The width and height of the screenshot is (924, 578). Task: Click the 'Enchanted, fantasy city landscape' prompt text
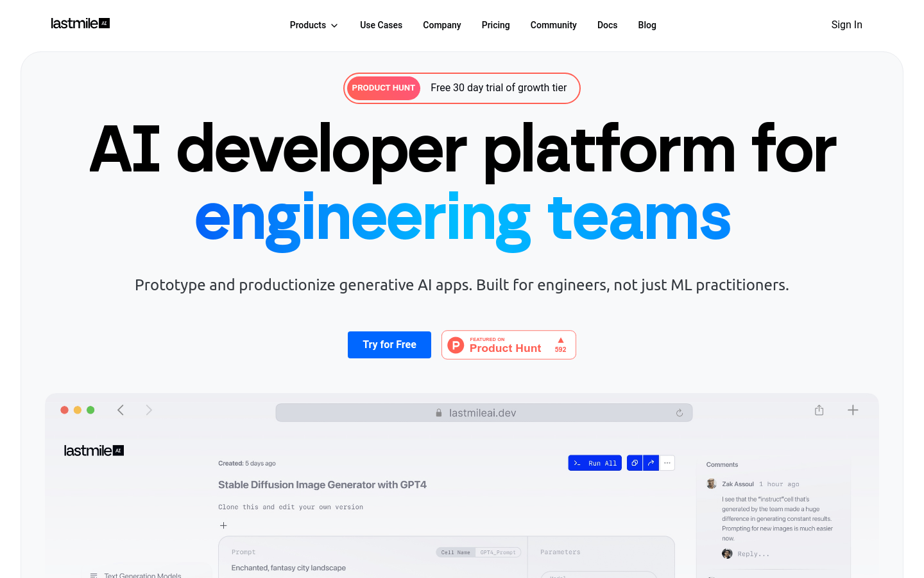(x=289, y=568)
